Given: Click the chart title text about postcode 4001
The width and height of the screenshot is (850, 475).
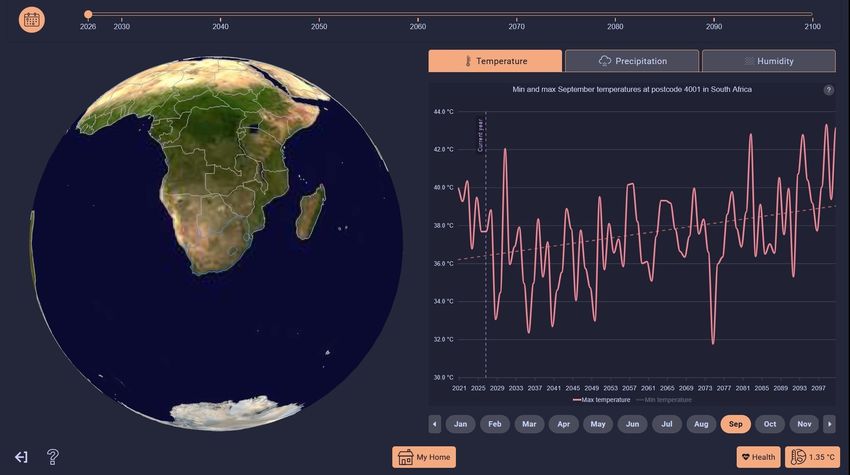Looking at the screenshot, I should click(x=632, y=89).
